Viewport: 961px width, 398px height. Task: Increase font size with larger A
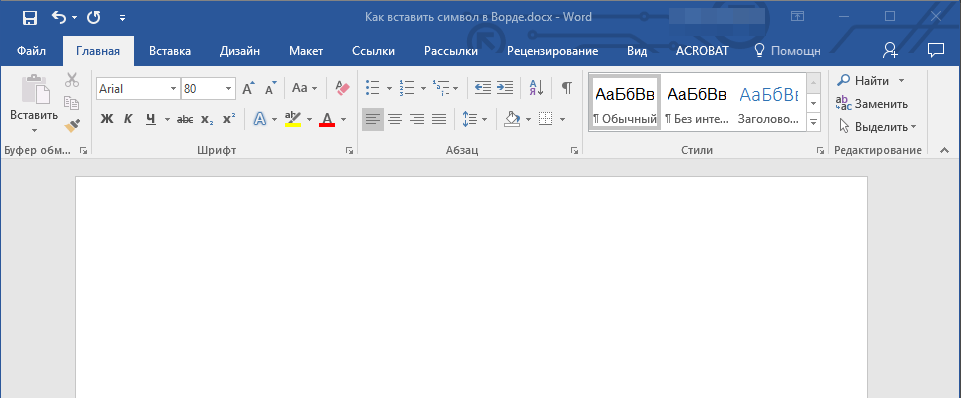pos(248,89)
